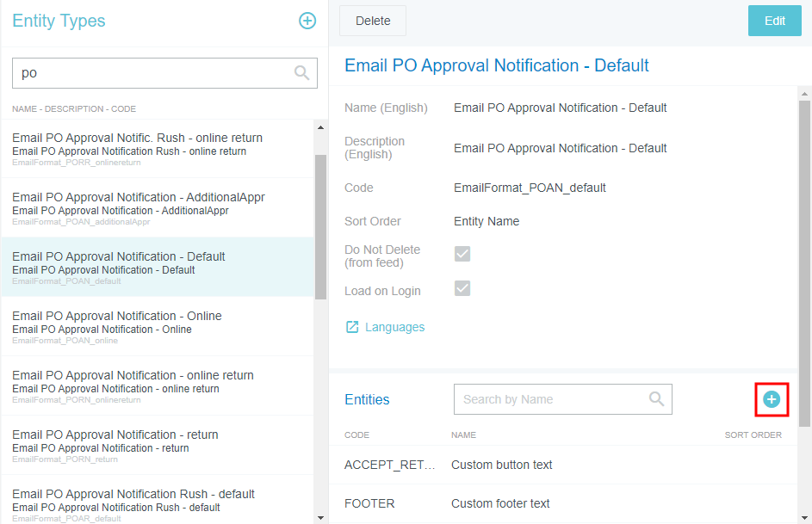
Task: Click the add entity plus icon
Action: (772, 399)
